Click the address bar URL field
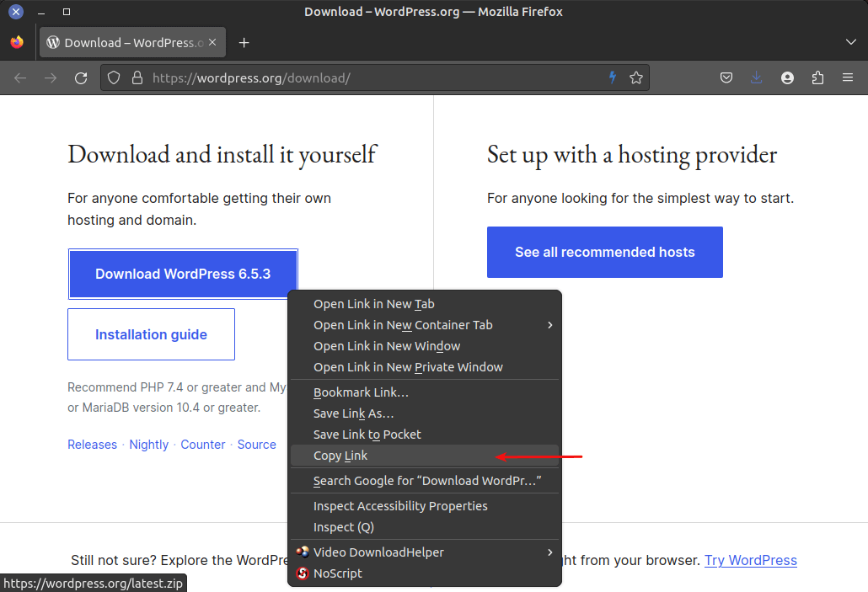Viewport: 868px width, 592px height. click(371, 78)
